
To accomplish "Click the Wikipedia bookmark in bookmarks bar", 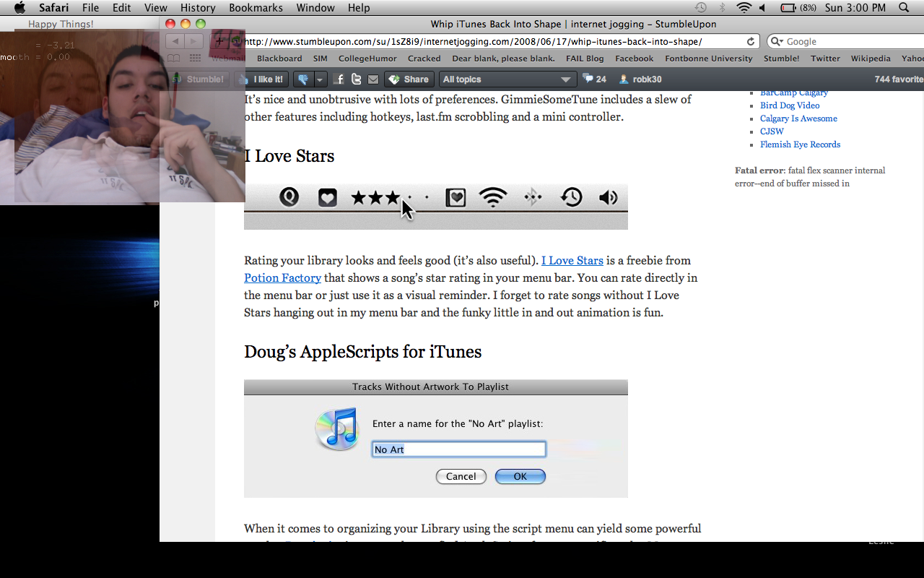I will coord(870,59).
